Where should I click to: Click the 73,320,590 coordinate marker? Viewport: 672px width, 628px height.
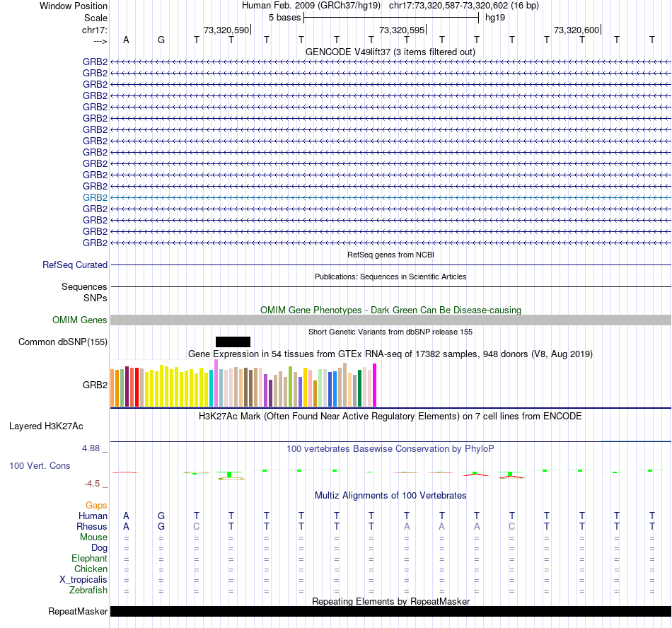[x=226, y=30]
